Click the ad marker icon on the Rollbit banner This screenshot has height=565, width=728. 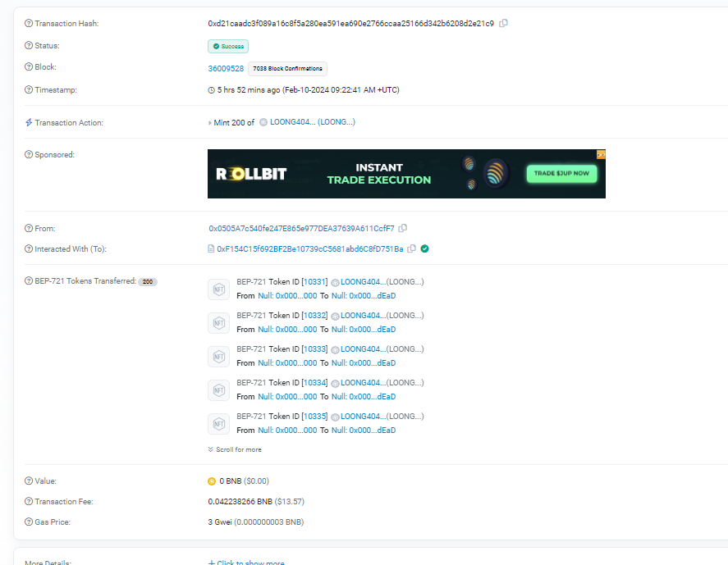(x=601, y=154)
